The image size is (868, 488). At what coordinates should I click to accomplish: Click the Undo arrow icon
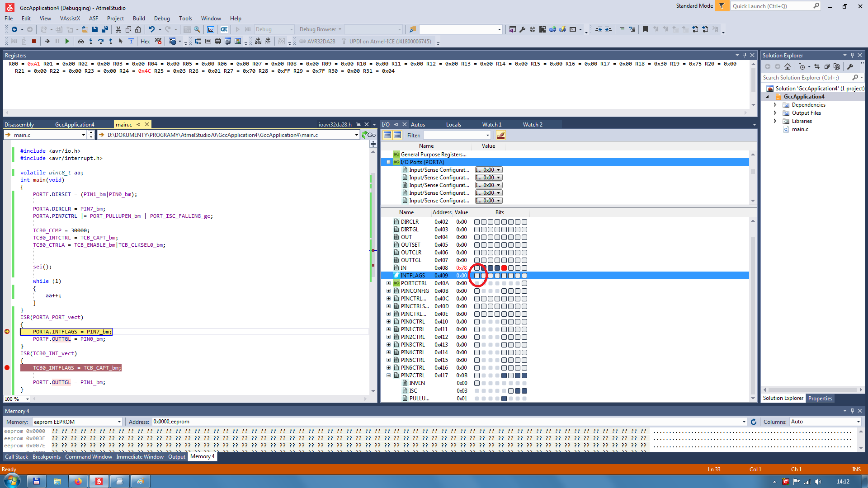tap(152, 29)
